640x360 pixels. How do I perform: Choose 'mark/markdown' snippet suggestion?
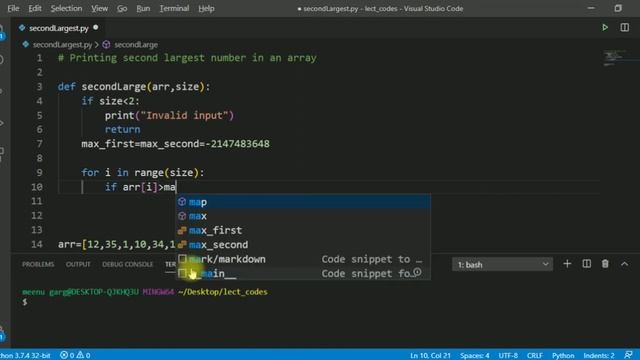303,259
